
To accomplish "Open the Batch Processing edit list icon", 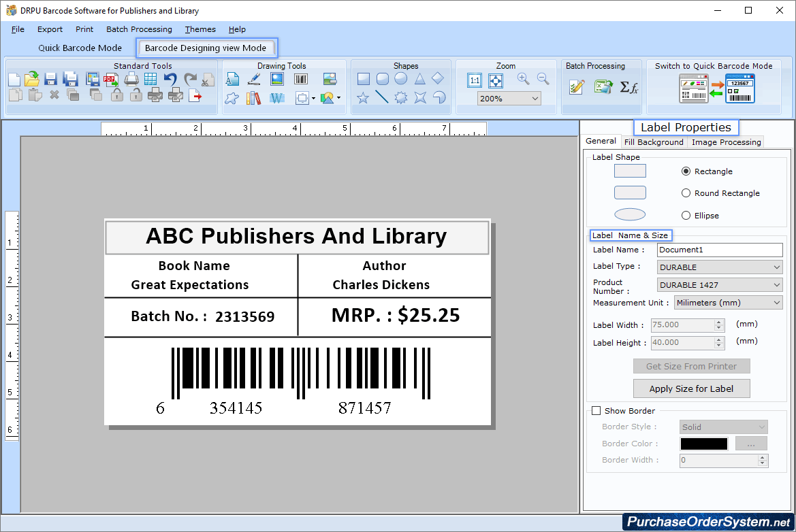I will point(577,86).
